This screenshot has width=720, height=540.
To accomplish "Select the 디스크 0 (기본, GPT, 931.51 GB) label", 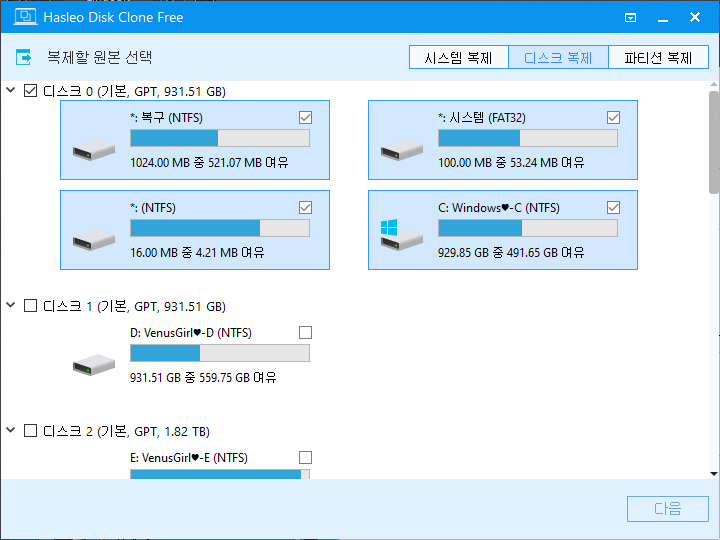I will pyautogui.click(x=134, y=91).
